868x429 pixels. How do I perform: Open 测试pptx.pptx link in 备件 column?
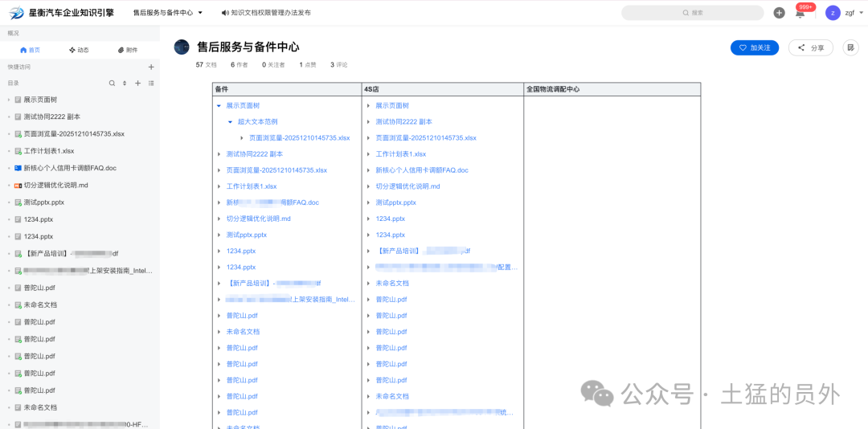pos(247,235)
